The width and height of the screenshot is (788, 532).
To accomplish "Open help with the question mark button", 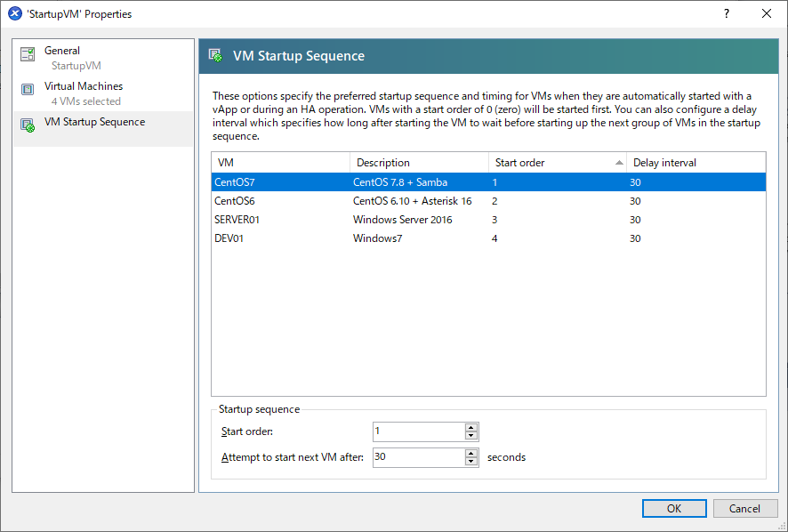I will pyautogui.click(x=726, y=13).
